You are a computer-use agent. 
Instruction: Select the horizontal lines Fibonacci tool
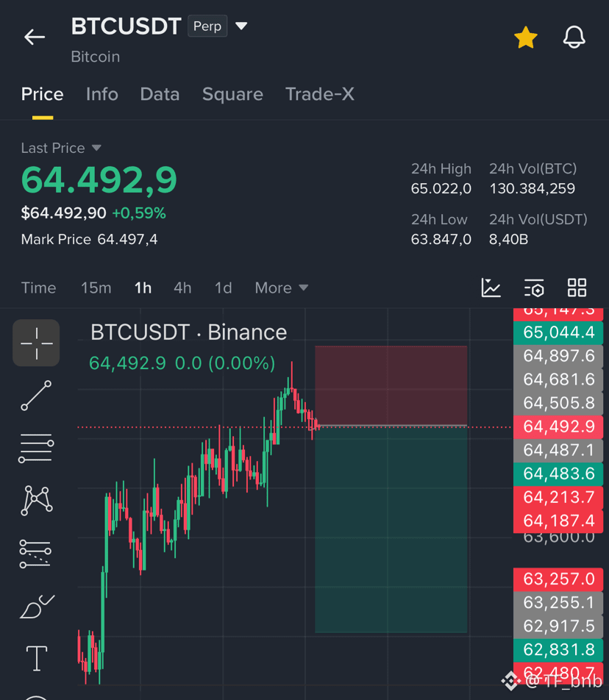pos(36,448)
